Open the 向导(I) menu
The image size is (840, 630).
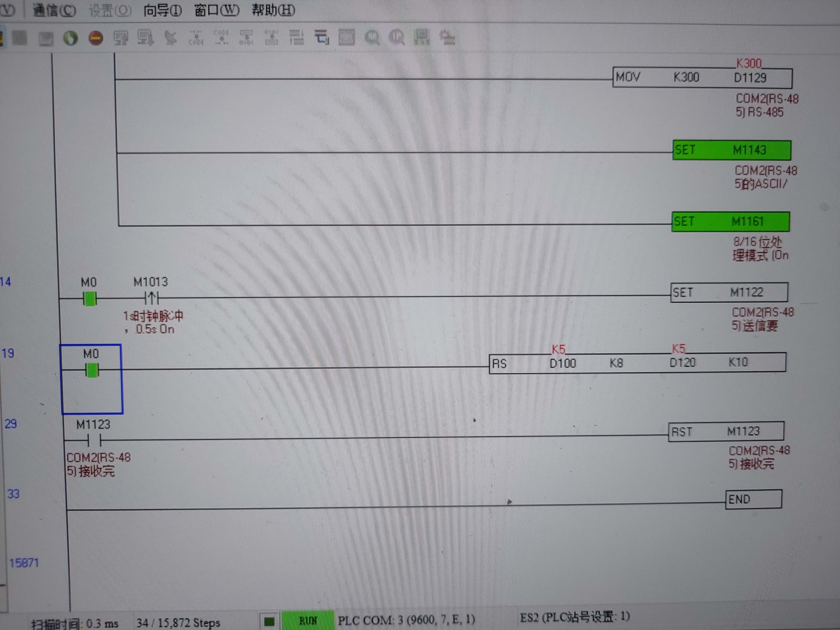coord(162,10)
